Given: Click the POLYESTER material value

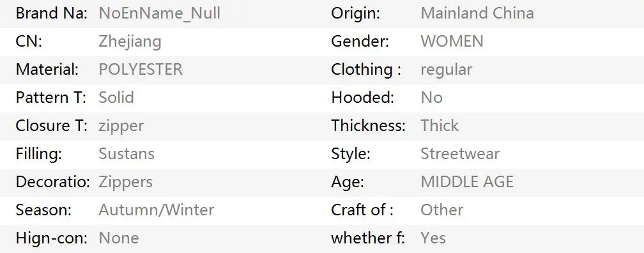Looking at the screenshot, I should coord(141,70).
